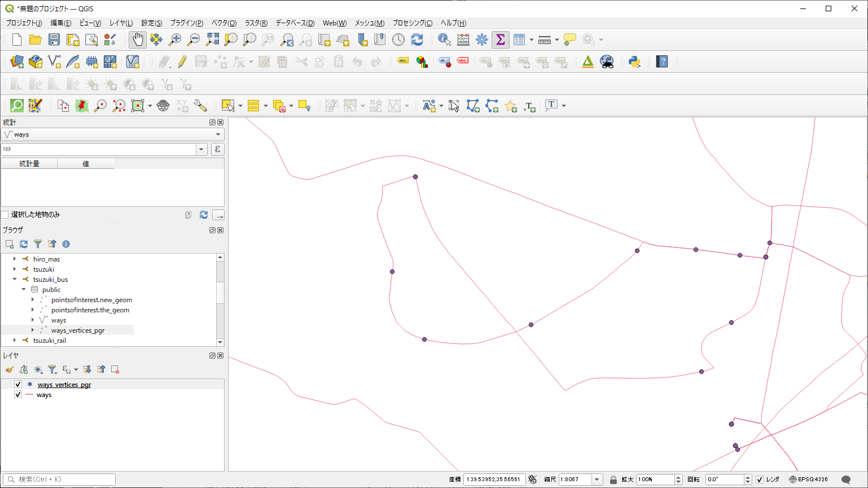The width and height of the screenshot is (868, 488).
Task: Uncheck the ways layer checkbox
Action: (x=18, y=395)
